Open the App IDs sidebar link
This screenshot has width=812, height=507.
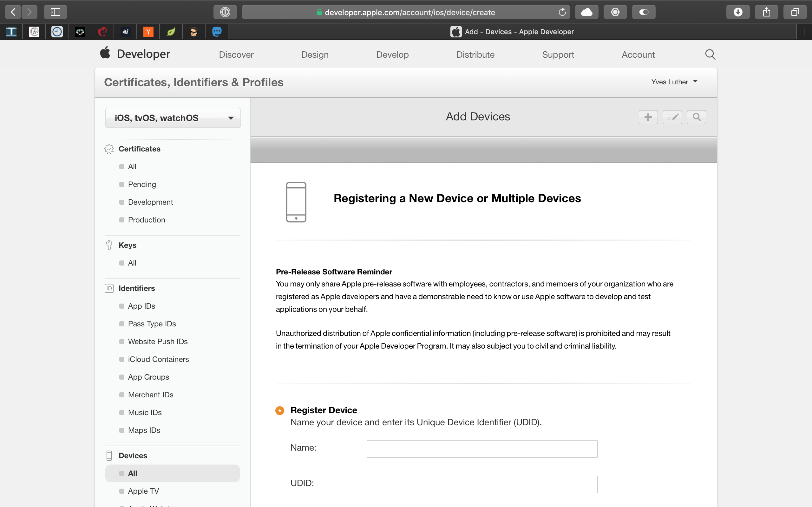141,306
